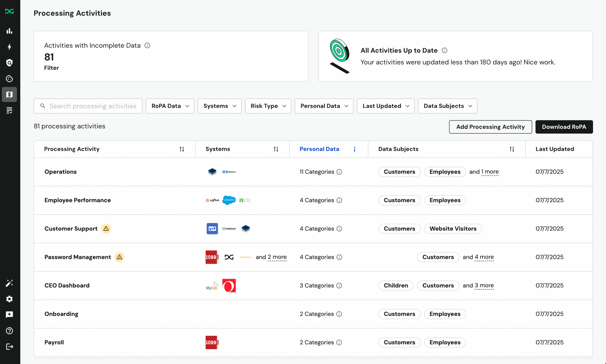Image resolution: width=606 pixels, height=364 pixels.
Task: Open the checklist icon in sidebar
Action: click(9, 110)
